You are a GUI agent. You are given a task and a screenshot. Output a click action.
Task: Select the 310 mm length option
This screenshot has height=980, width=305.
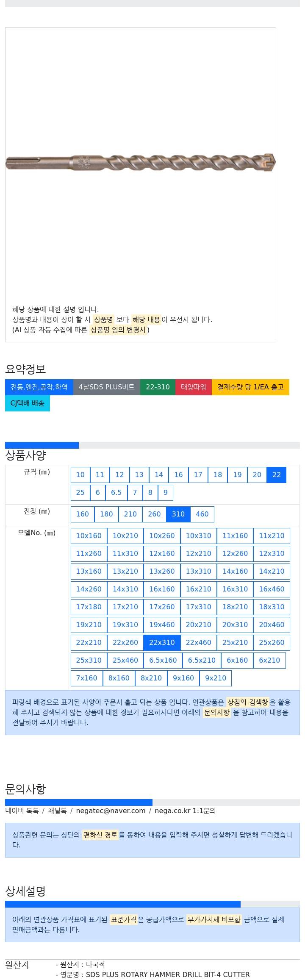178,514
